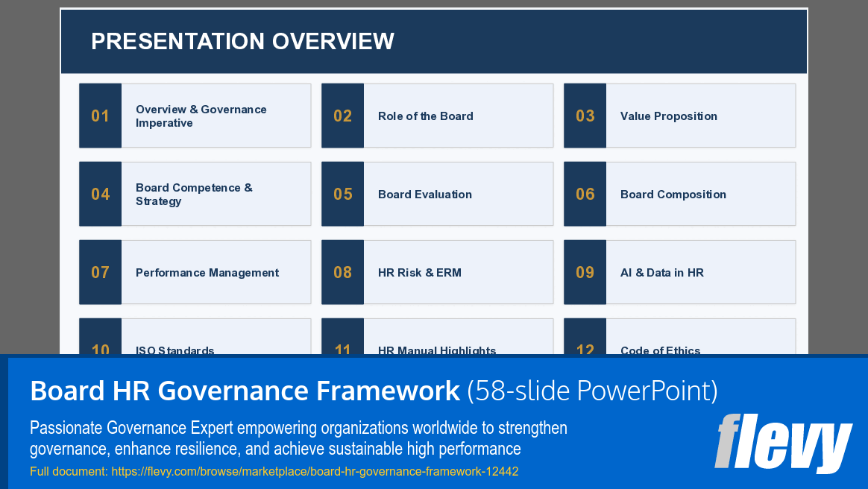Click the 06 number block
The width and height of the screenshot is (868, 489).
[585, 194]
